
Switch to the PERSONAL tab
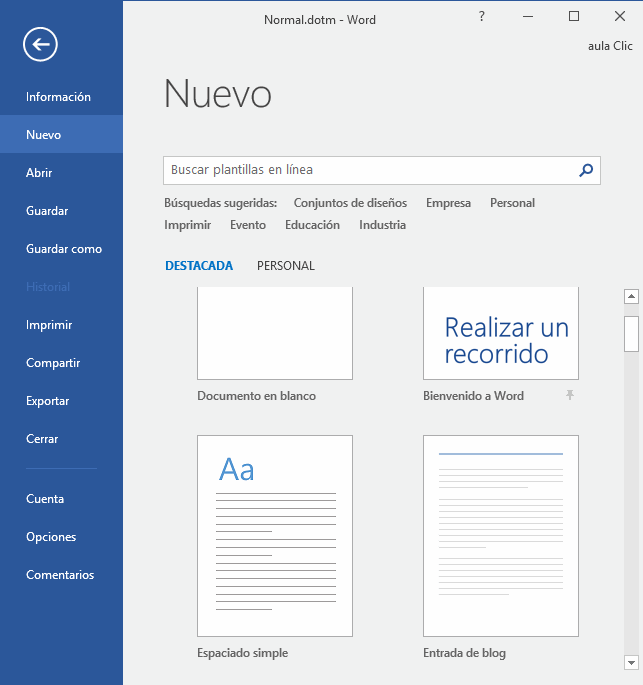point(286,266)
